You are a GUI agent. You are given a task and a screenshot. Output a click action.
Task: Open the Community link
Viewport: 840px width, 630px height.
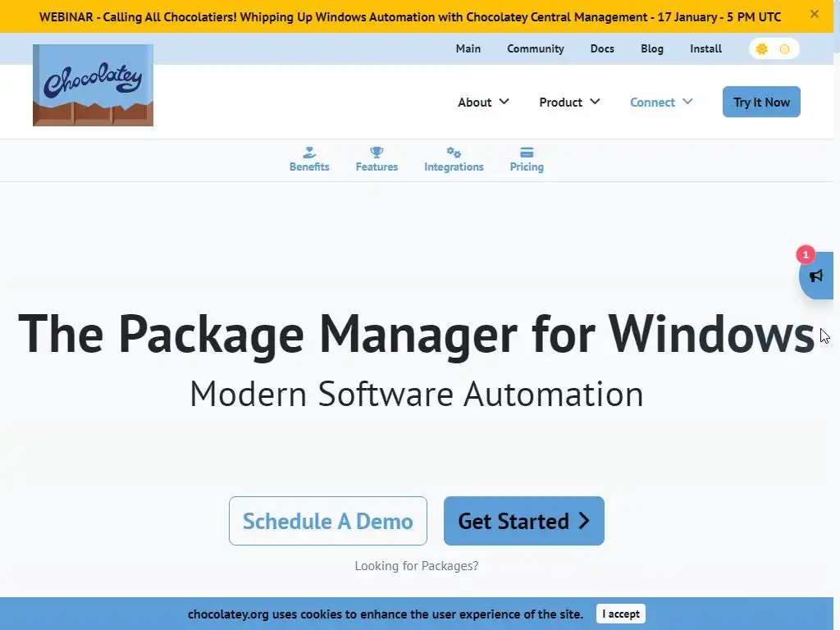(535, 48)
